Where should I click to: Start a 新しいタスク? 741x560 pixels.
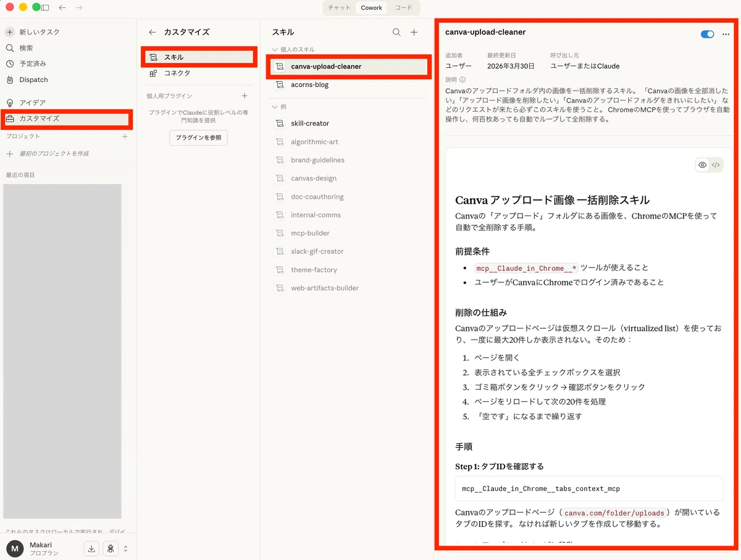[x=40, y=31]
